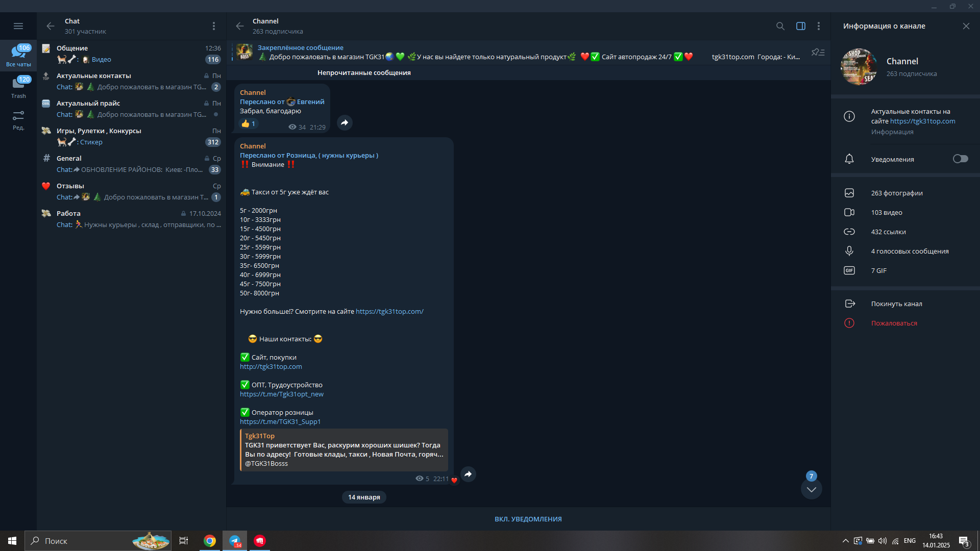
Task: Report channel via 'Пожаловаться'
Action: (905, 323)
